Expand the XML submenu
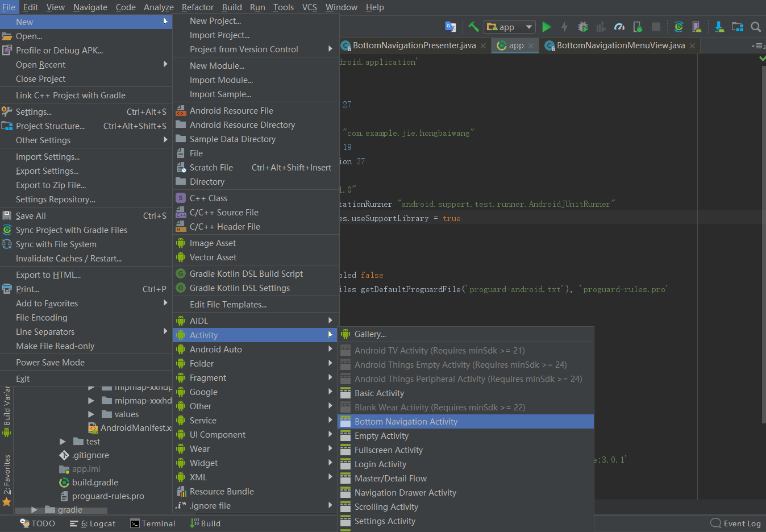The width and height of the screenshot is (766, 532). tap(256, 477)
